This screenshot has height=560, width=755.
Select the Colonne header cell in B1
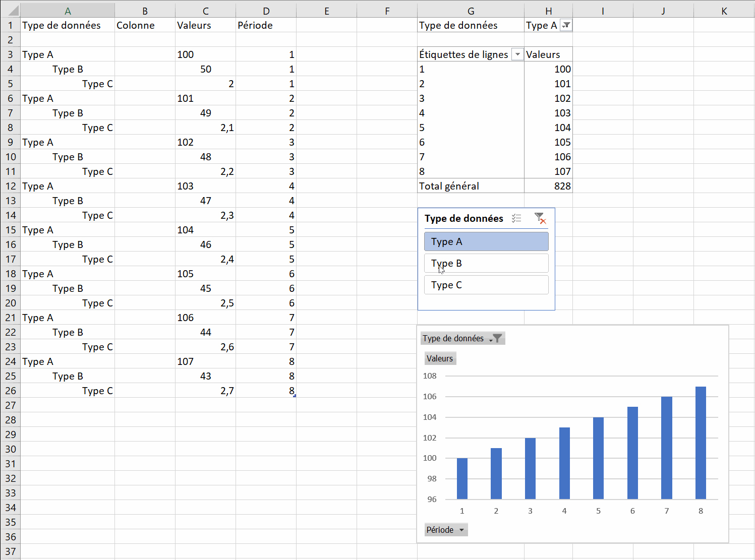145,25
